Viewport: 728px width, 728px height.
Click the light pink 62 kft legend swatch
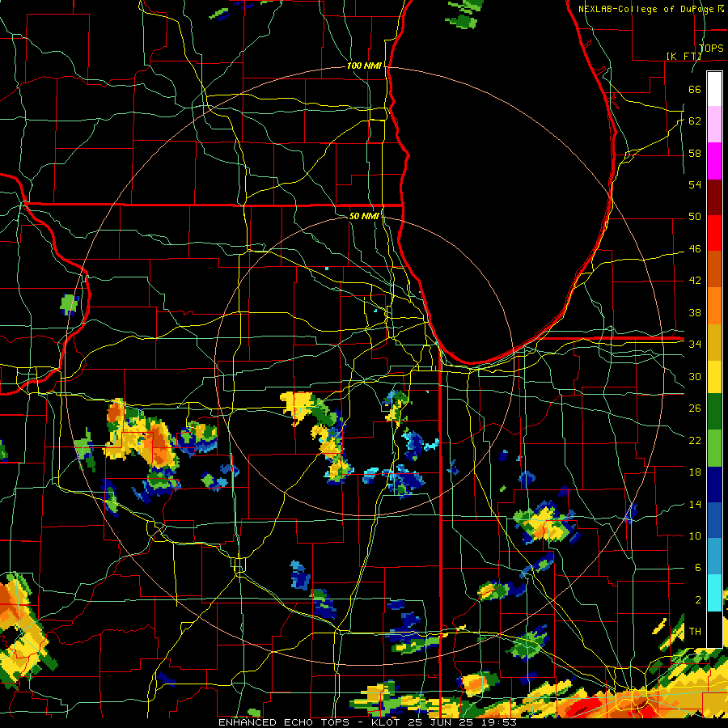pyautogui.click(x=714, y=125)
